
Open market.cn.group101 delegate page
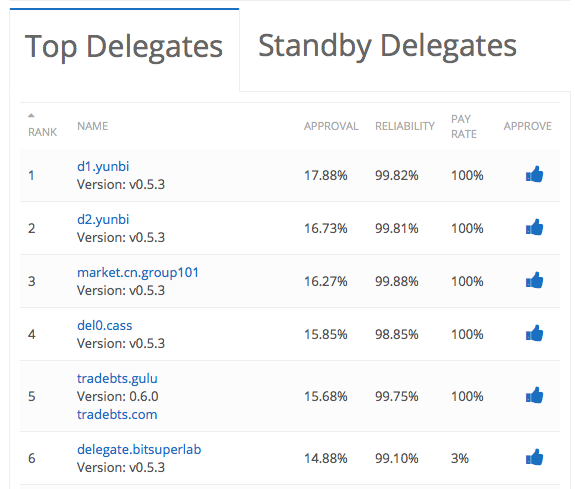click(138, 273)
